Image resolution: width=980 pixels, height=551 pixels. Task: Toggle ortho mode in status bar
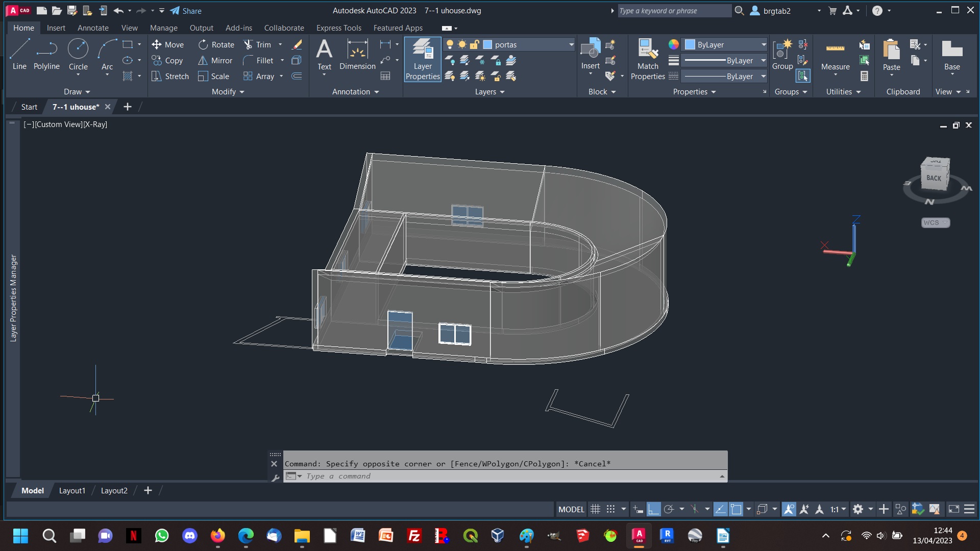coord(653,509)
